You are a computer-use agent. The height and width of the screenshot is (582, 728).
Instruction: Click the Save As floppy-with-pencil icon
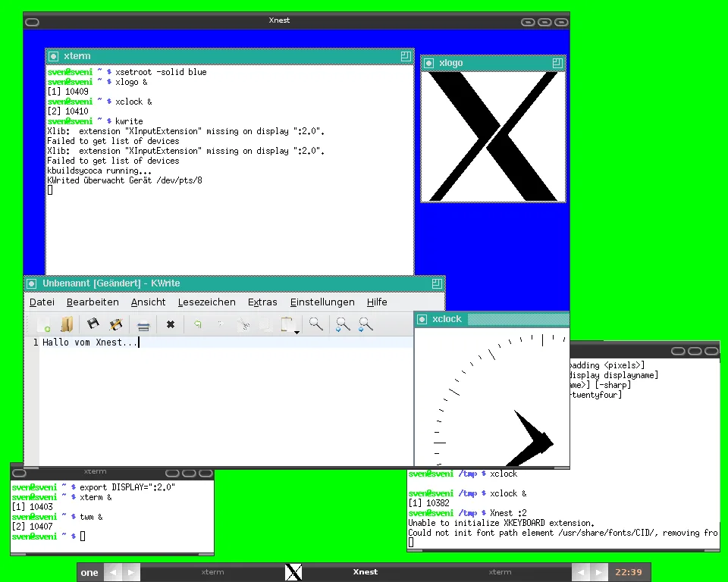point(115,324)
